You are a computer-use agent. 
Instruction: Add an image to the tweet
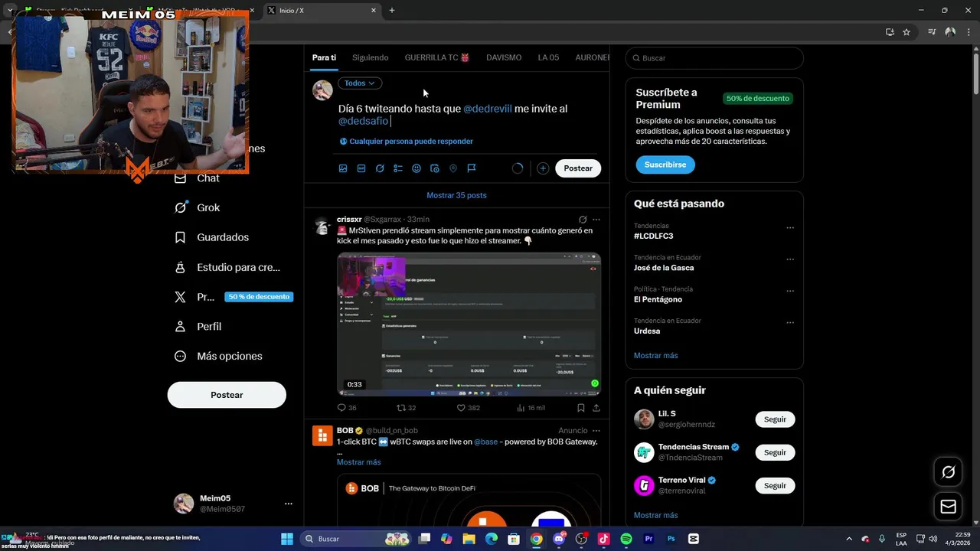pos(343,168)
